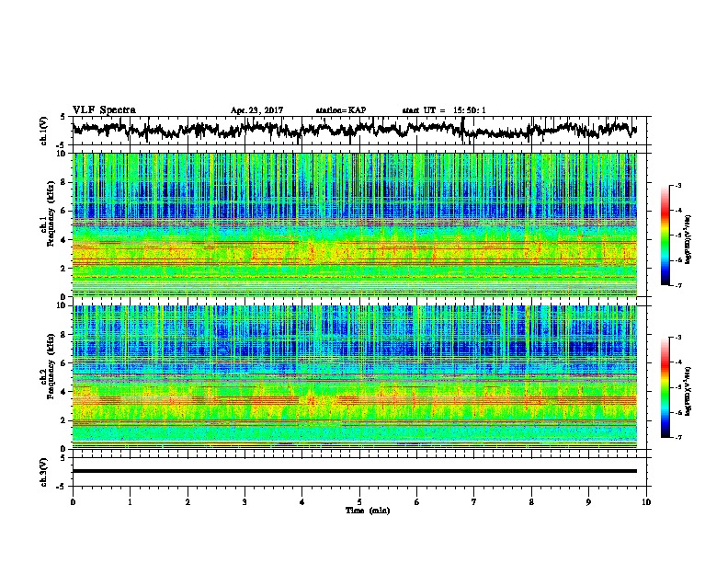Click the ch.1 voltage waveform trace
Image resolution: width=728 pixels, height=563 pixels.
click(x=354, y=130)
